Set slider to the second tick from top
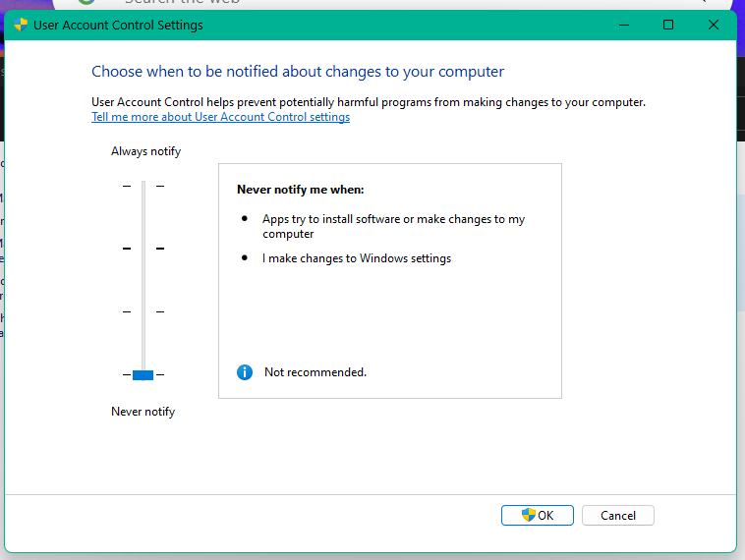The height and width of the screenshot is (560, 745). 143,249
